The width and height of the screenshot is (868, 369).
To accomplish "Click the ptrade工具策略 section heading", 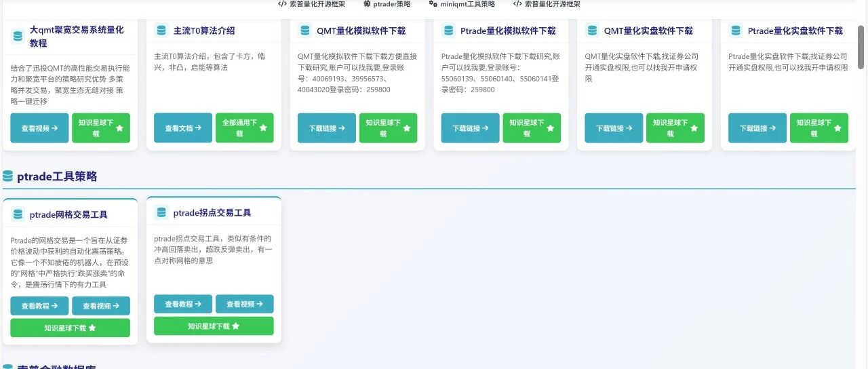I will click(57, 176).
